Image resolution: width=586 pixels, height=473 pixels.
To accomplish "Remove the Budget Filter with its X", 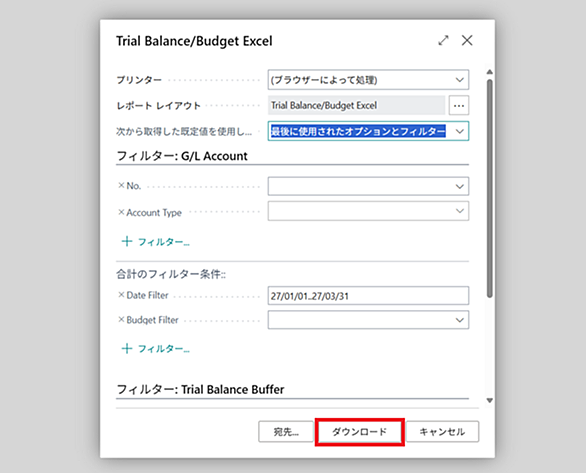I will coord(121,319).
